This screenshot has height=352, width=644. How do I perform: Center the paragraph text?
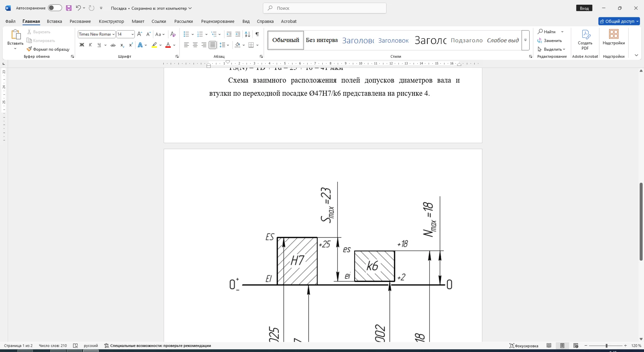[195, 45]
